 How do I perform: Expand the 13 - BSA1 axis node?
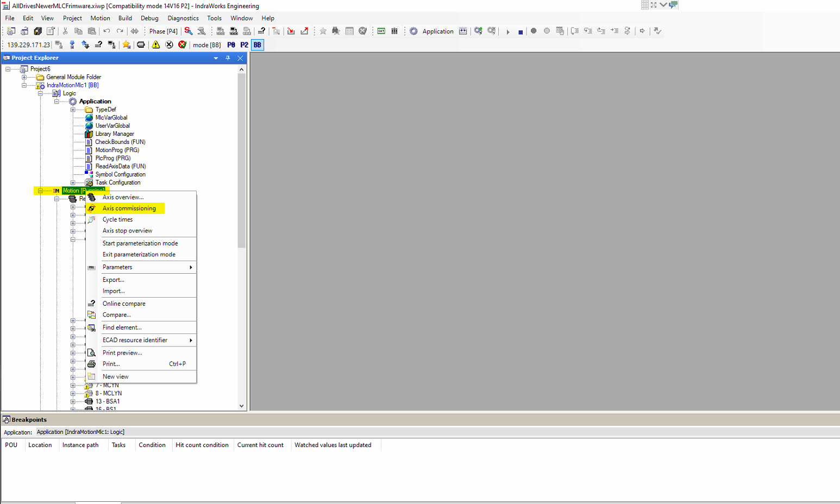pyautogui.click(x=73, y=401)
